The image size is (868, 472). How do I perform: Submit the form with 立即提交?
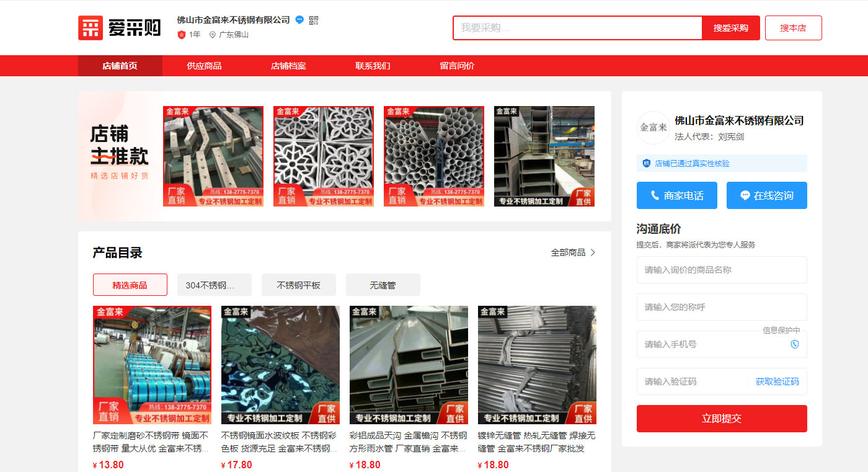pyautogui.click(x=722, y=419)
